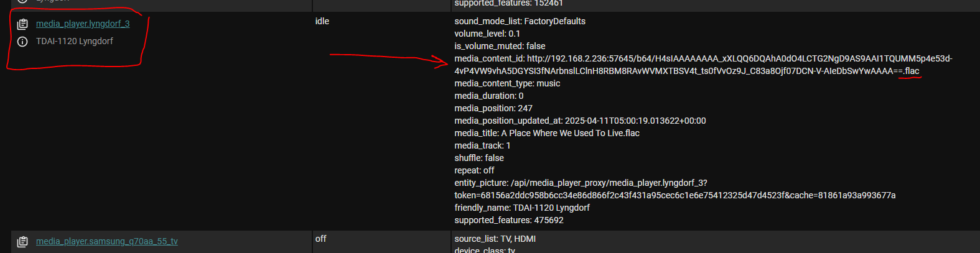
Task: Click the sound_mode_list FactoryDefaults attribute
Action: pyautogui.click(x=520, y=21)
